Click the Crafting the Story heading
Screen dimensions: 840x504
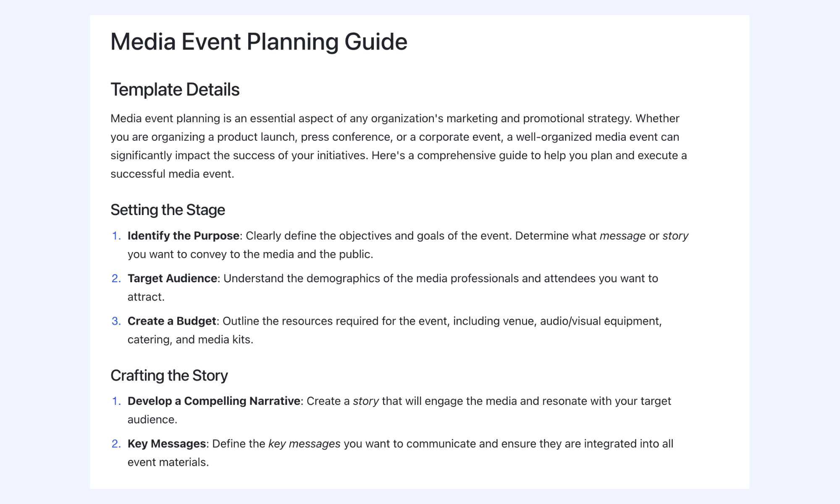[169, 375]
